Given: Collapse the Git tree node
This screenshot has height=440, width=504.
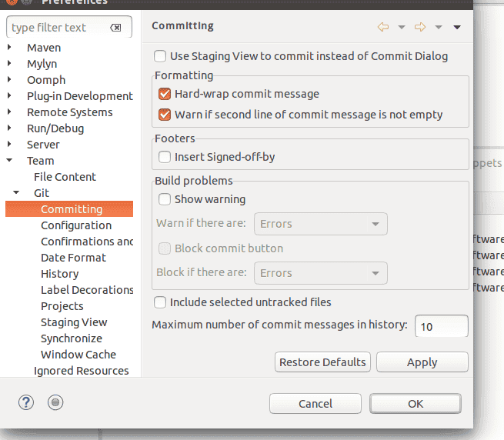Looking at the screenshot, I should pos(16,192).
